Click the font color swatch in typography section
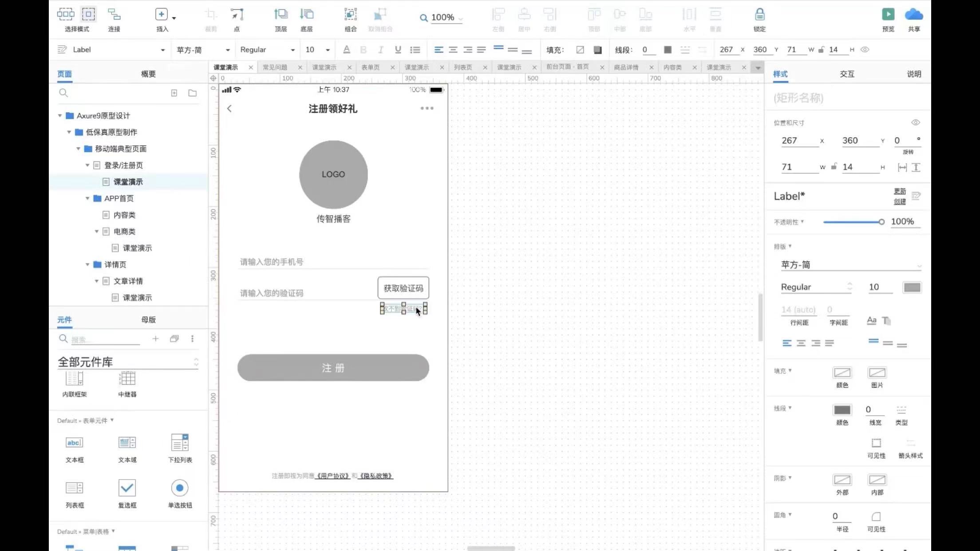 click(x=912, y=287)
